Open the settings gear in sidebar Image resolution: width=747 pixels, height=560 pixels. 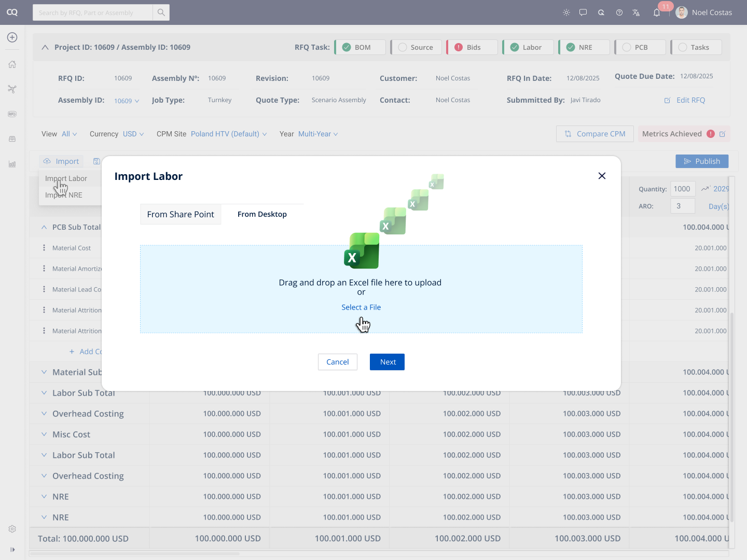click(12, 529)
